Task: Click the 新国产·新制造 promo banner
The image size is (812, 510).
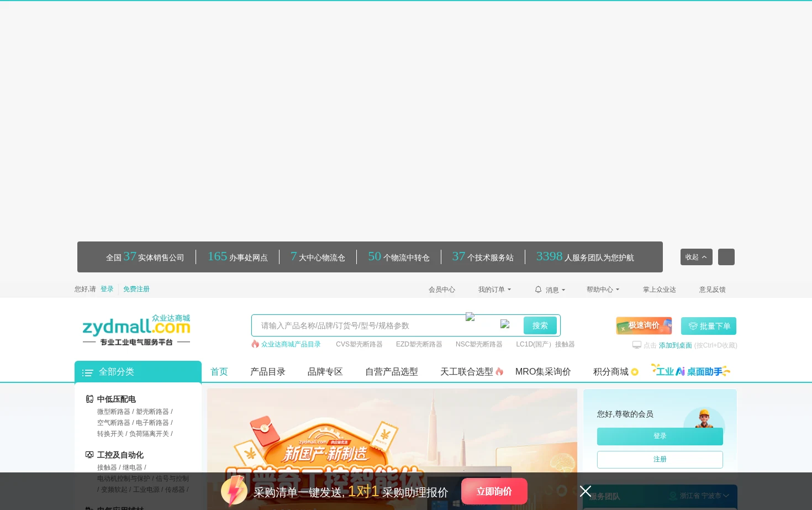Action: click(x=392, y=449)
